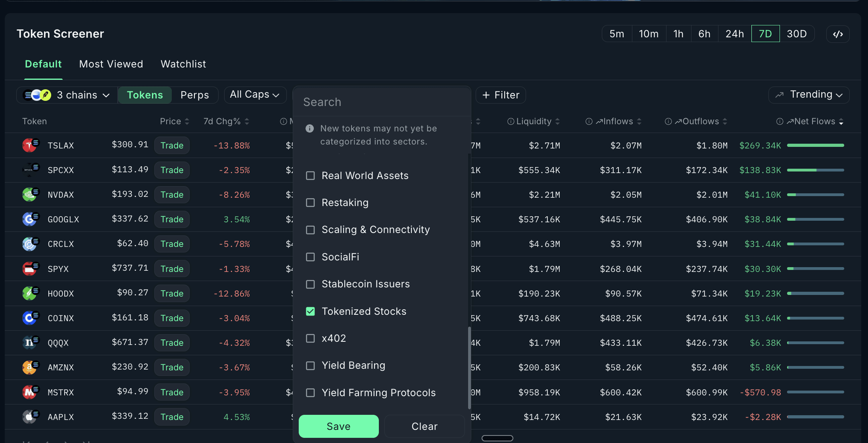Image resolution: width=868 pixels, height=443 pixels.
Task: Uncheck the Tokenized Stocks checkbox
Action: pyautogui.click(x=311, y=311)
